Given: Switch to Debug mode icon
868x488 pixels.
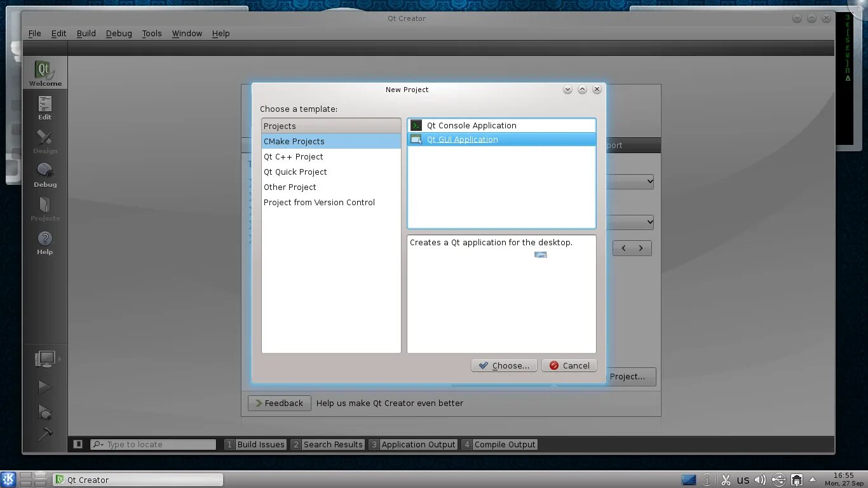Looking at the screenshot, I should (44, 175).
